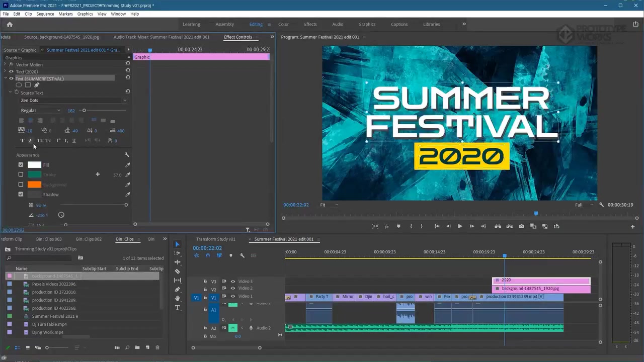Select the Razor tool in the timeline toolbar
Image resolution: width=644 pixels, height=362 pixels.
point(177,271)
